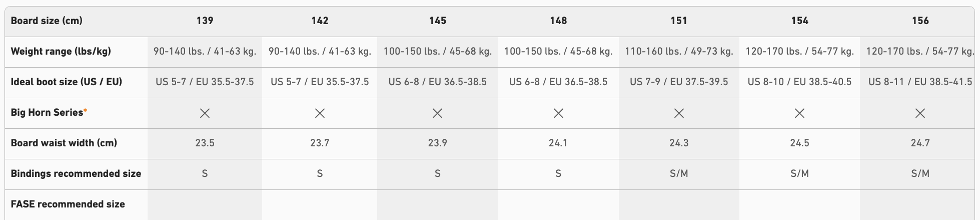Click the 110-160 lbs. weight range cell

679,51
